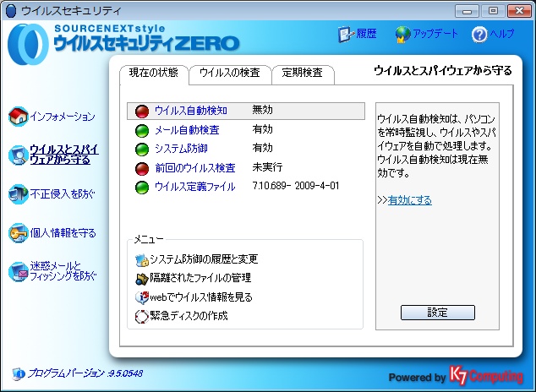Click the アップデート globe icon
This screenshot has width=536, height=392.
point(402,35)
